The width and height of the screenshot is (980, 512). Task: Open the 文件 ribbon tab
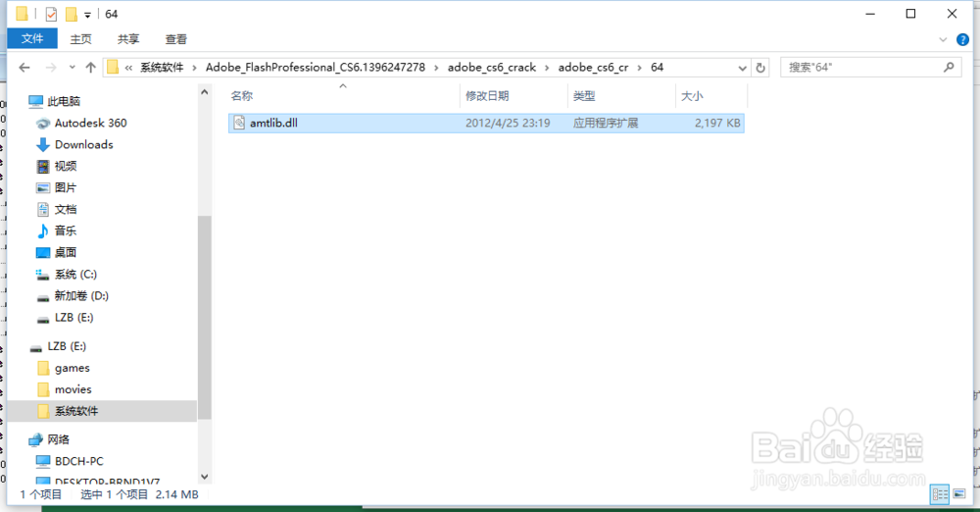click(32, 39)
